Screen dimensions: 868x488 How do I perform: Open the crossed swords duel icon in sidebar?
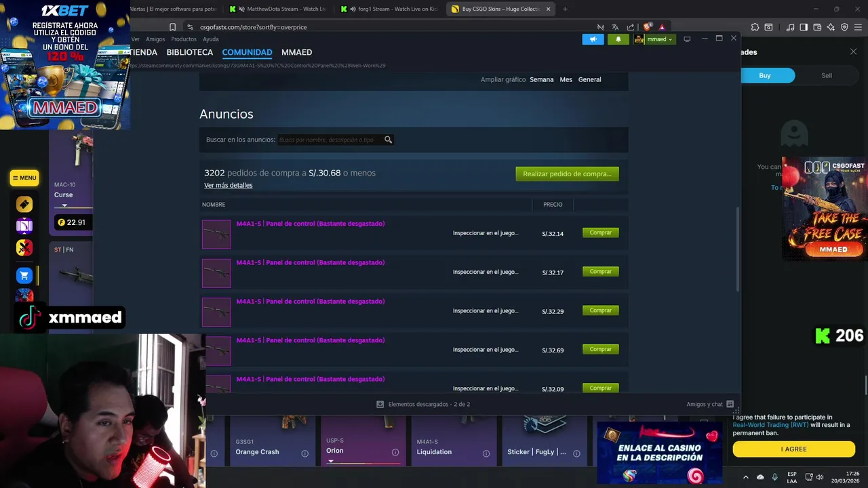click(24, 248)
